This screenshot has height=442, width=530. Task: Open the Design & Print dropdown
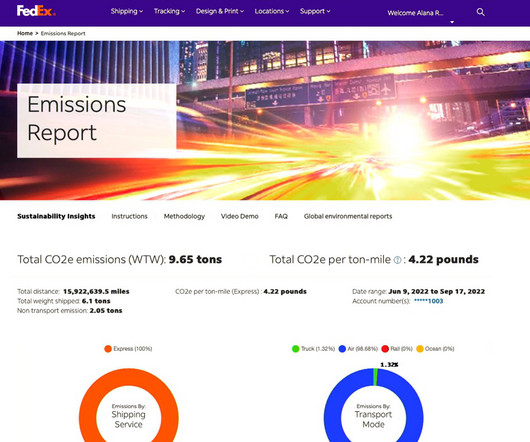tap(220, 11)
